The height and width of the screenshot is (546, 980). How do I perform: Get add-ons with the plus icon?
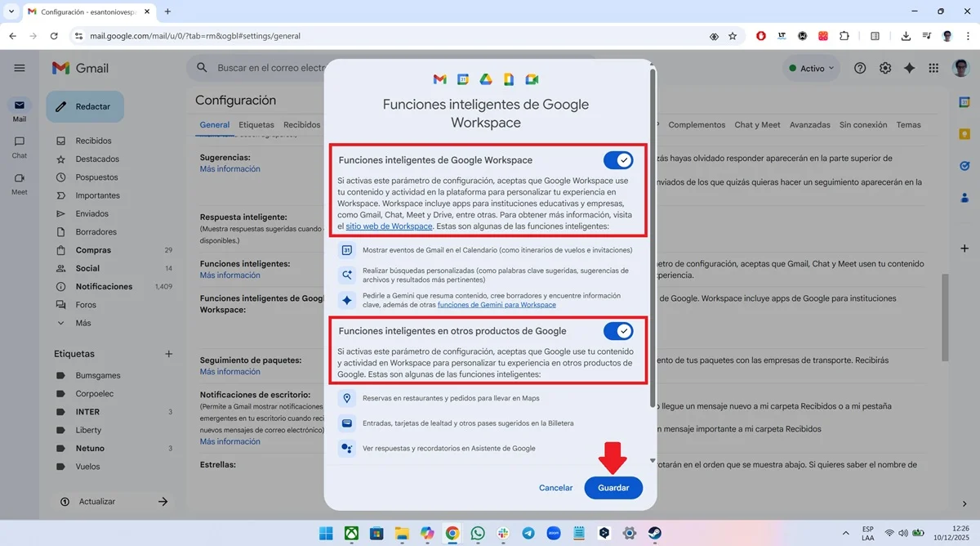(x=964, y=248)
